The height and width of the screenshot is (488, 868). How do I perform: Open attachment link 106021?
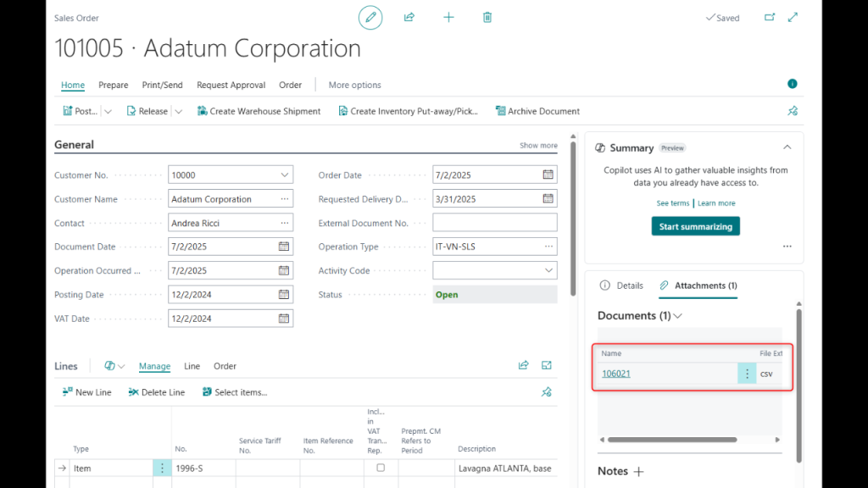(x=616, y=374)
